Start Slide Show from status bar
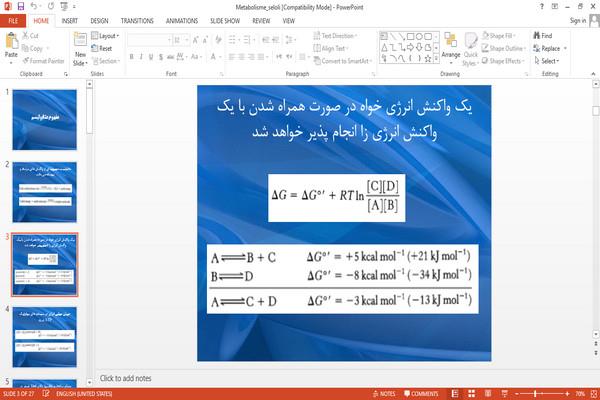The image size is (600, 400). [504, 393]
